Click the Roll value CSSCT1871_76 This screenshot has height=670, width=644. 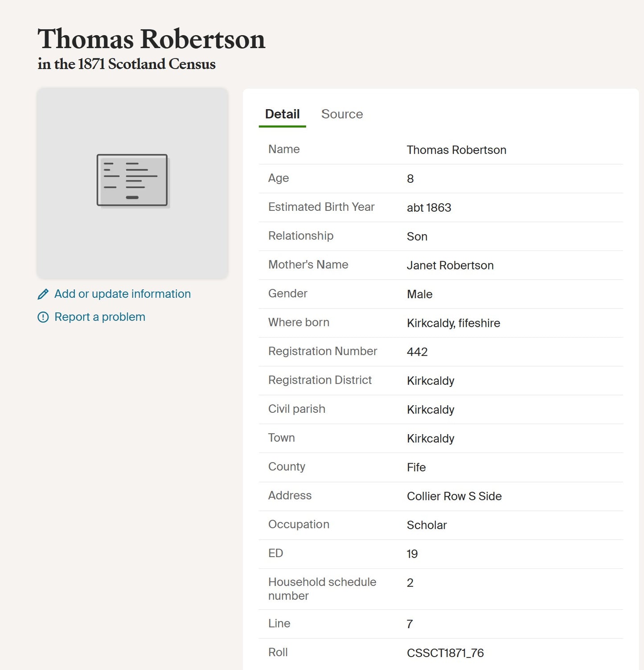[445, 653]
